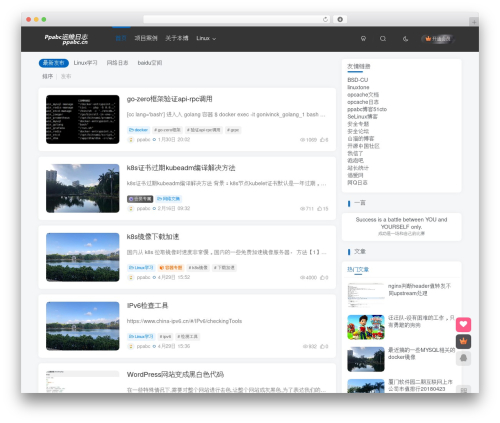Like the IPv6检查工具 article
The width and height of the screenshot is (500, 423).
point(324,346)
